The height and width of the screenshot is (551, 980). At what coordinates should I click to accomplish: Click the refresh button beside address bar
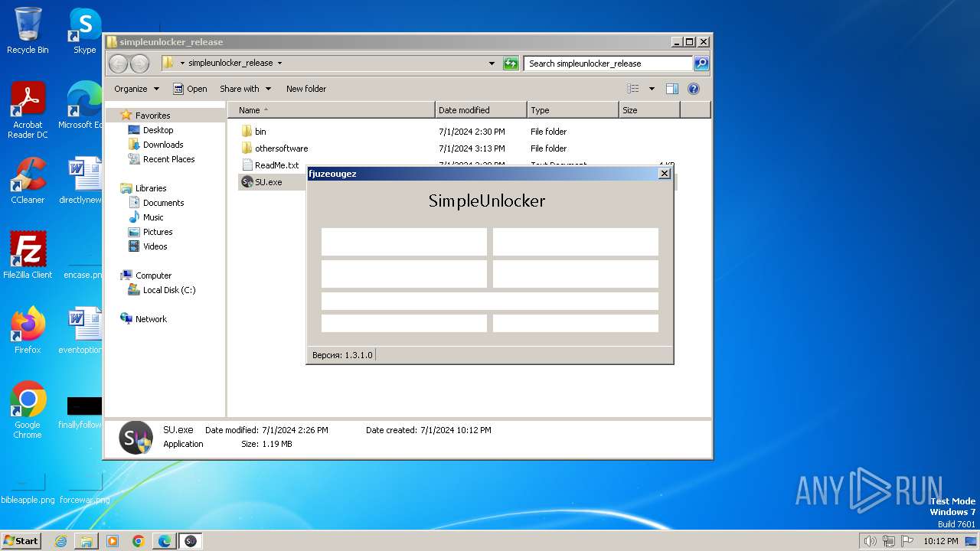coord(511,64)
